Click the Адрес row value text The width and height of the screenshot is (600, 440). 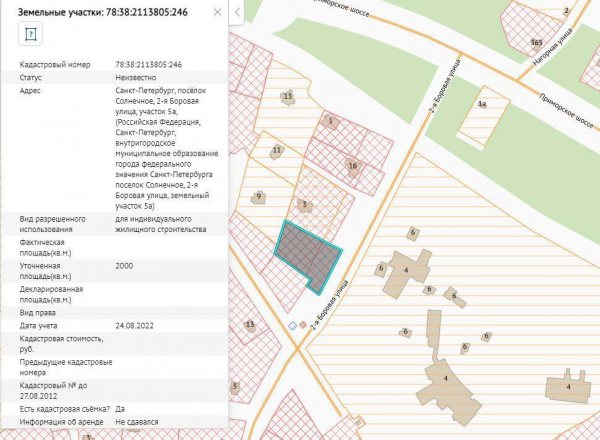(160, 148)
